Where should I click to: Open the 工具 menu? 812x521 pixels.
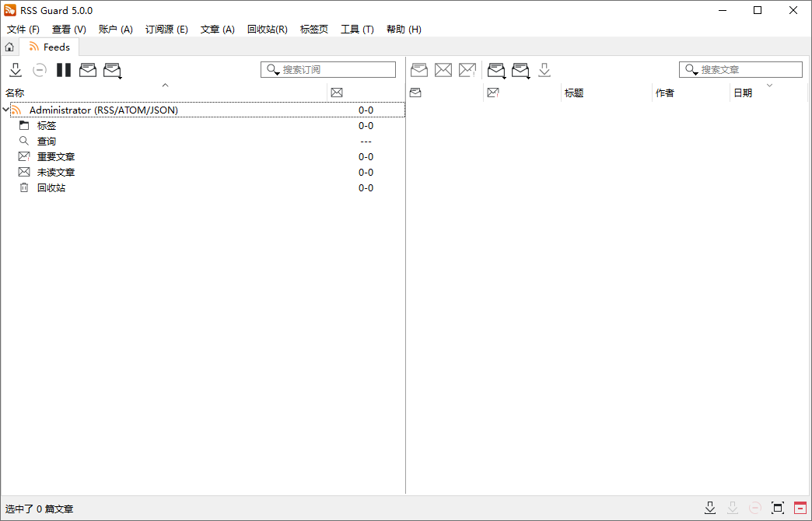pos(355,29)
